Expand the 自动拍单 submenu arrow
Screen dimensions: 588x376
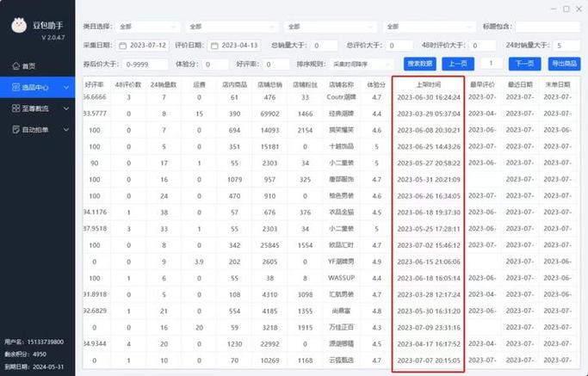pos(66,130)
